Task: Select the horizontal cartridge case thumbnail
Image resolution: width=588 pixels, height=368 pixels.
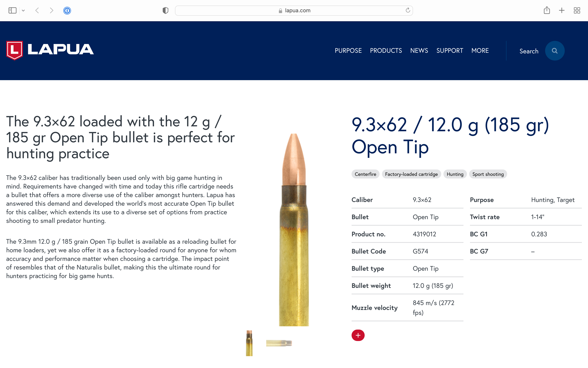Action: [x=279, y=343]
